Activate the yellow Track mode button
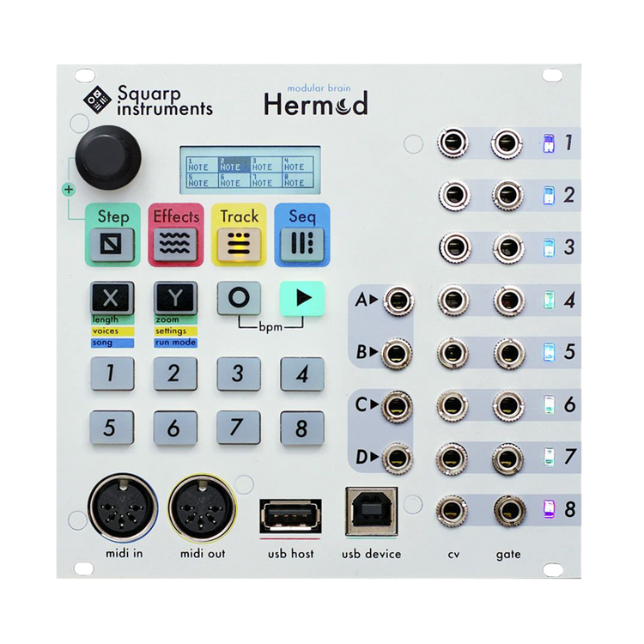The height and width of the screenshot is (644, 644). pyautogui.click(x=239, y=245)
